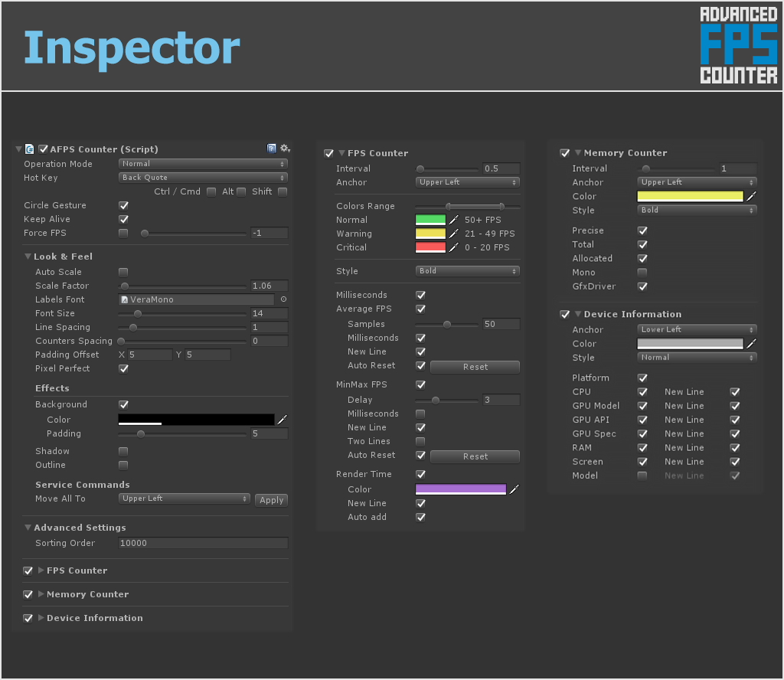Image resolution: width=784 pixels, height=680 pixels.
Task: Toggle the Two Lines checkbox
Action: coord(420,442)
